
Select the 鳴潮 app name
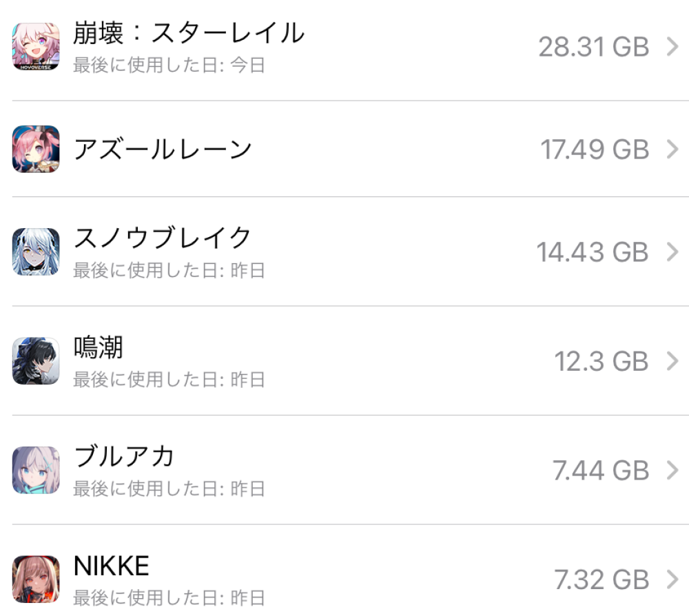(98, 347)
